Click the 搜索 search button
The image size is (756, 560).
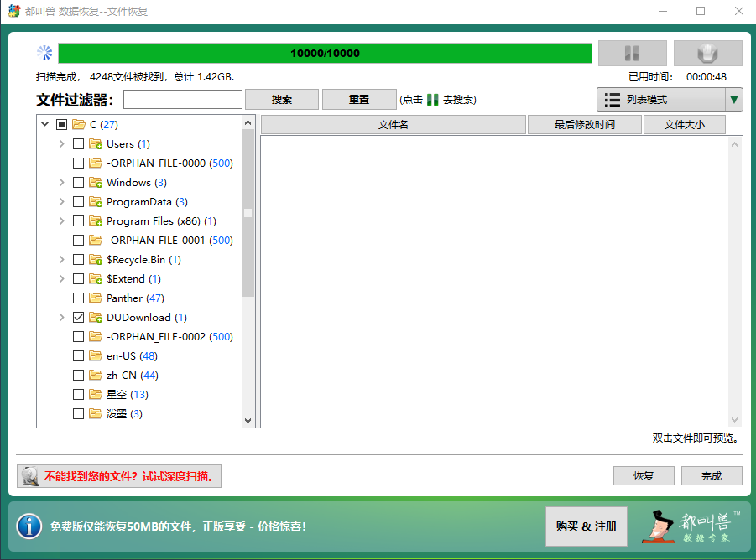282,100
